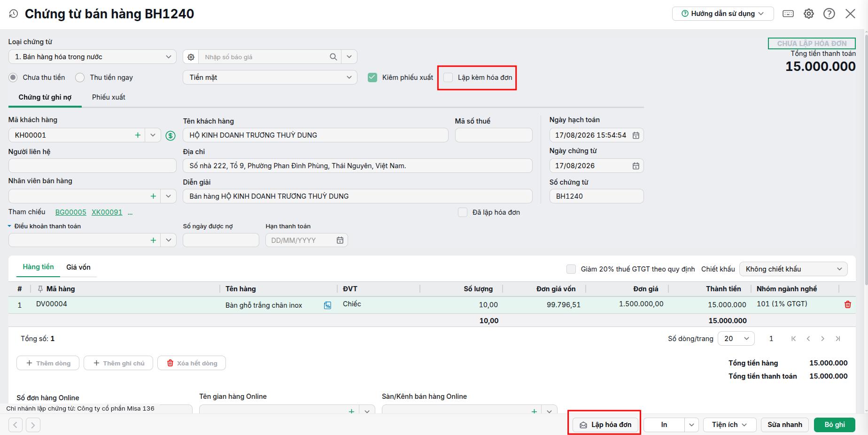Click the percent icon beside Bàn ghỗ trắng
868x435 pixels.
pos(327,305)
